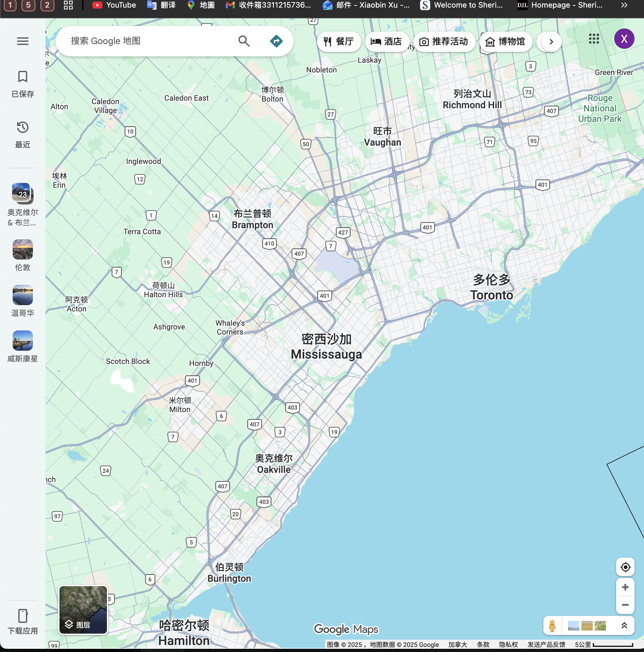Select the Street View pegman

552,626
